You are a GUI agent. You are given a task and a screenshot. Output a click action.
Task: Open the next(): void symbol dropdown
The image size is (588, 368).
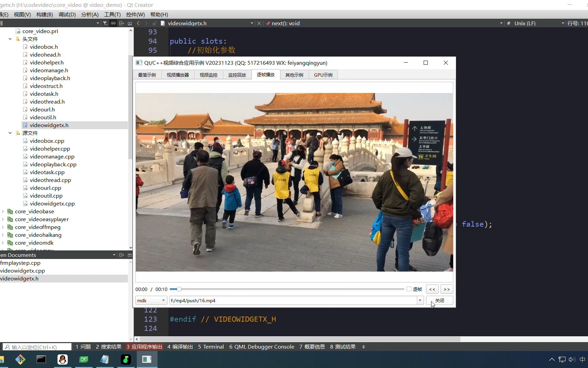(501, 23)
